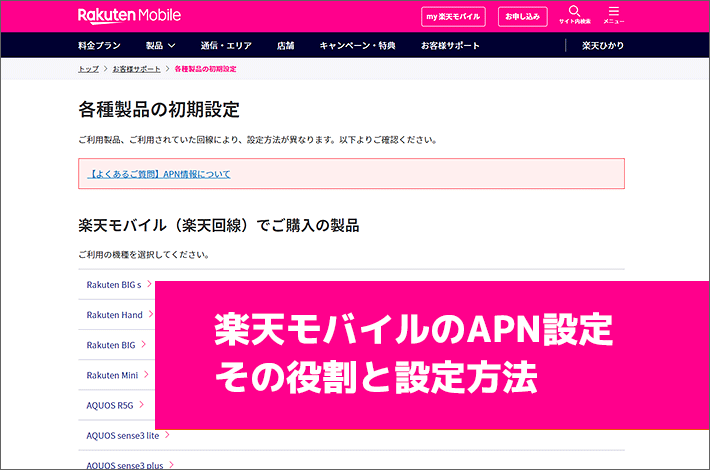
Task: Select the Rakuten Hand row
Action: coord(117,315)
